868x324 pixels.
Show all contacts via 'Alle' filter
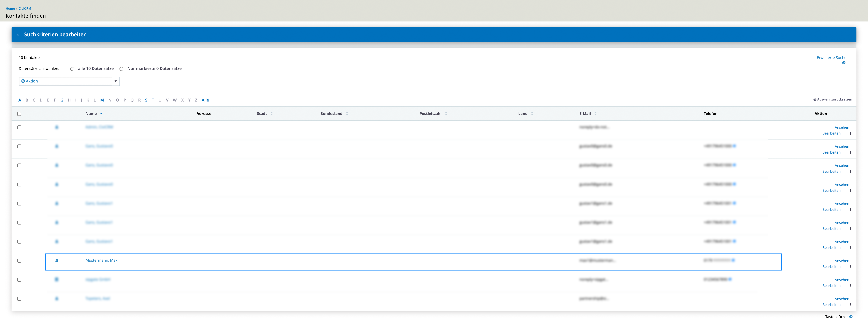tap(205, 100)
